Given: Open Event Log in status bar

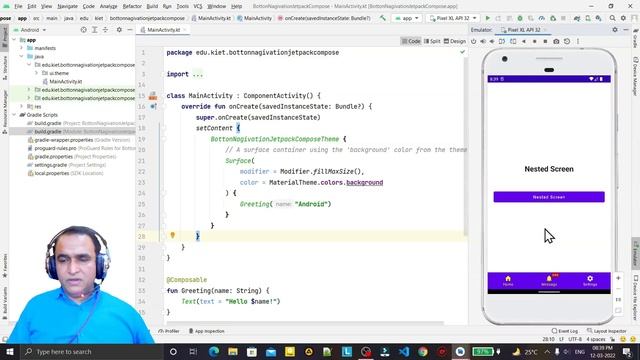Looking at the screenshot, I should 565,331.
